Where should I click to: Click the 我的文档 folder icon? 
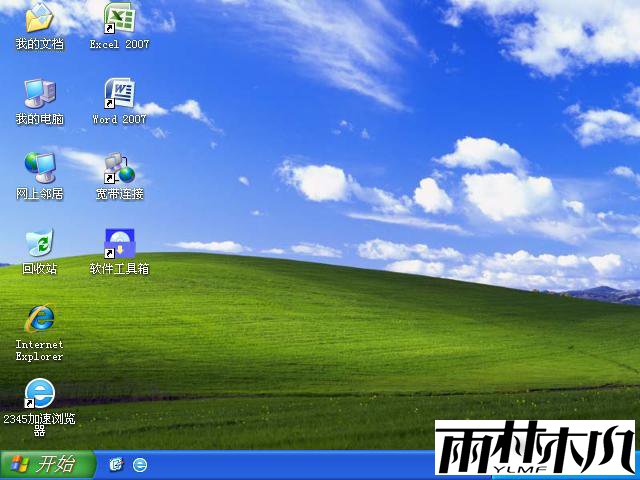pos(39,19)
